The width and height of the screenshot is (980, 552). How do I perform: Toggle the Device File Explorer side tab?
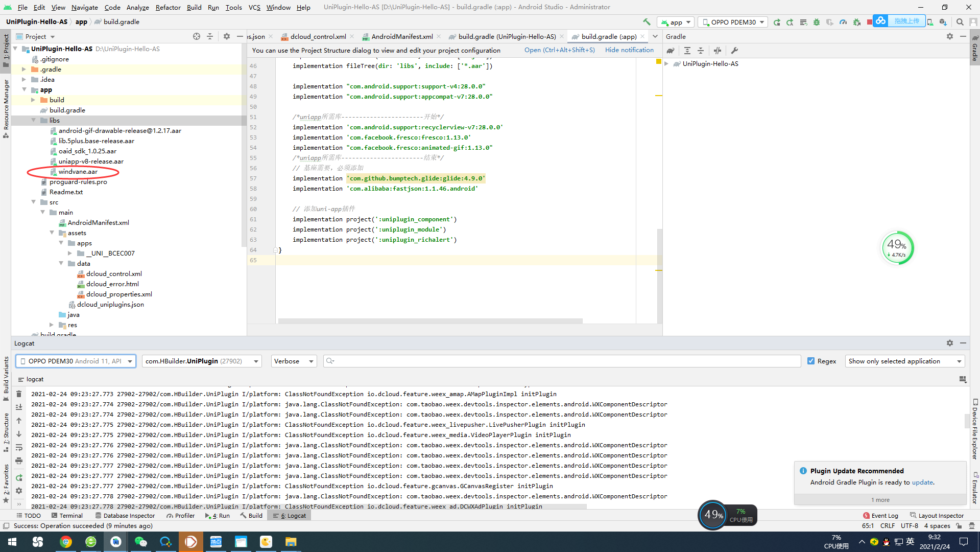pyautogui.click(x=975, y=429)
